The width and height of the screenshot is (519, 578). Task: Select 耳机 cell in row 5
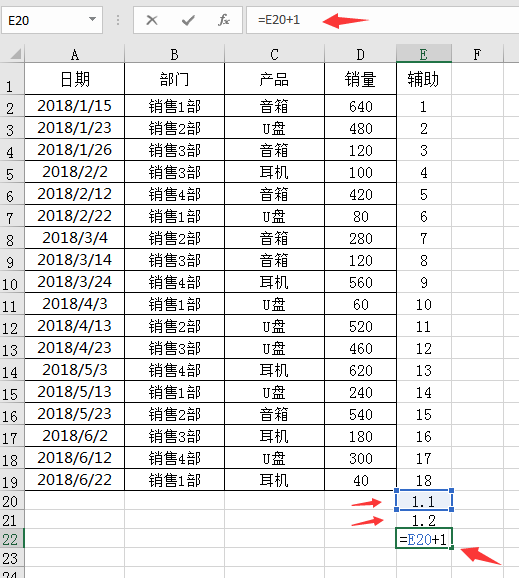click(274, 172)
